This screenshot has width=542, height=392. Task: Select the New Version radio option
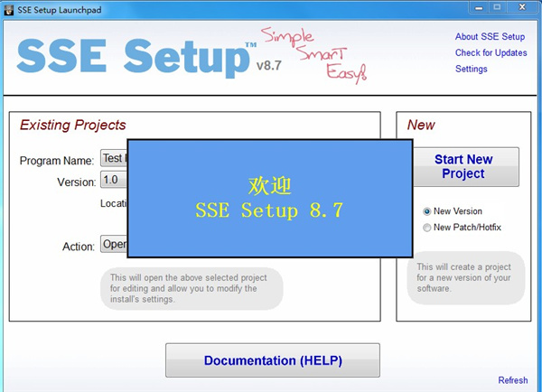pos(427,211)
